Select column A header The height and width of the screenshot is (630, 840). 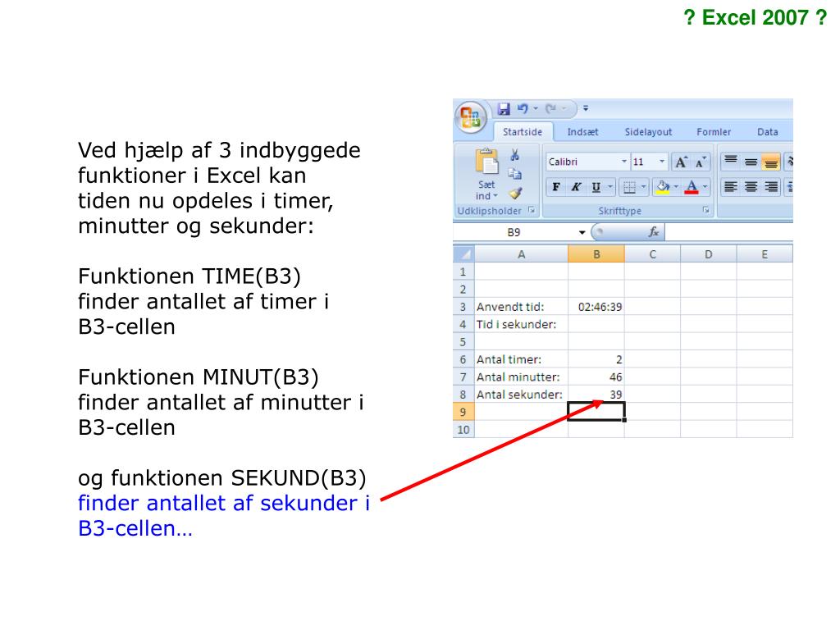pos(521,254)
